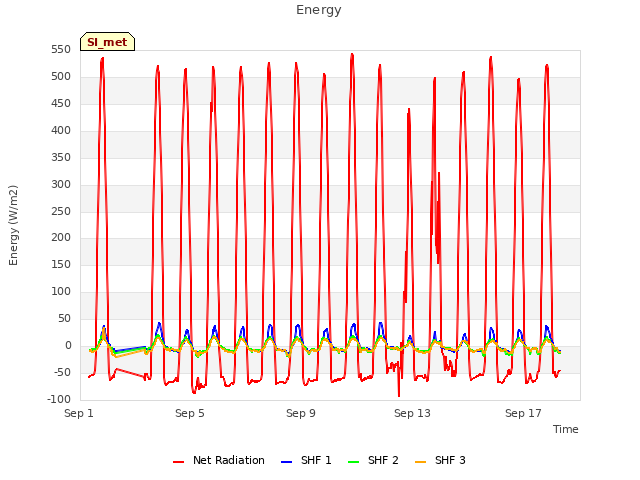Click the Net Radiation legend label
The height and width of the screenshot is (480, 640).
(229, 460)
